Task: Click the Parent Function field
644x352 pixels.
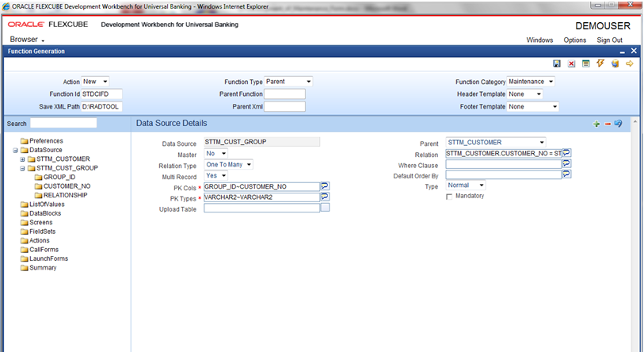Action: (284, 94)
